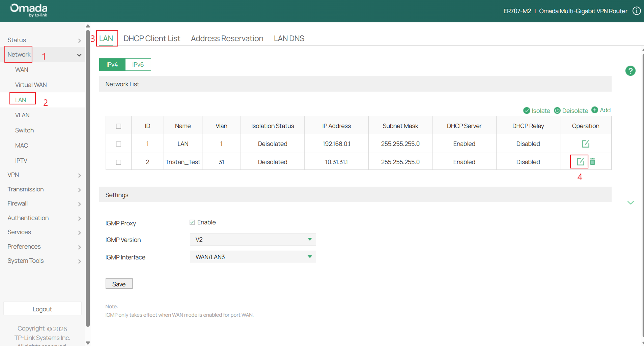Go to Switch in sidebar
Screen dimensions: 644x346
pyautogui.click(x=24, y=130)
